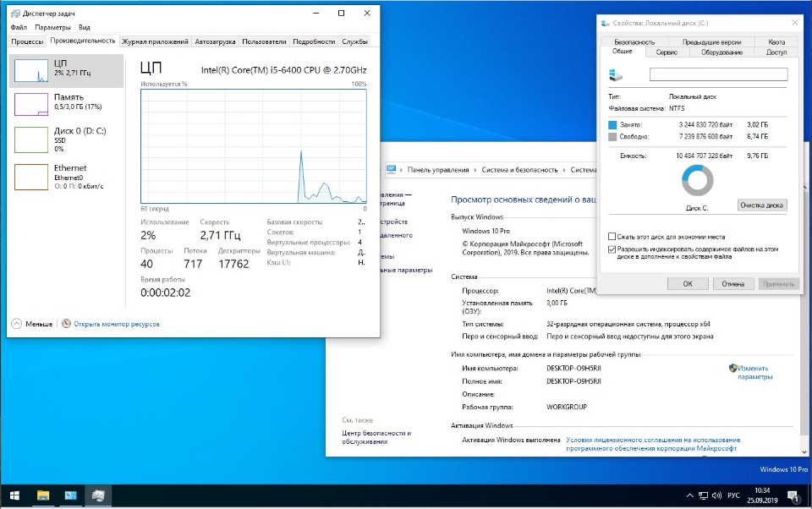The width and height of the screenshot is (812, 509).
Task: Select the Общие tab in disk properties
Action: (x=622, y=52)
